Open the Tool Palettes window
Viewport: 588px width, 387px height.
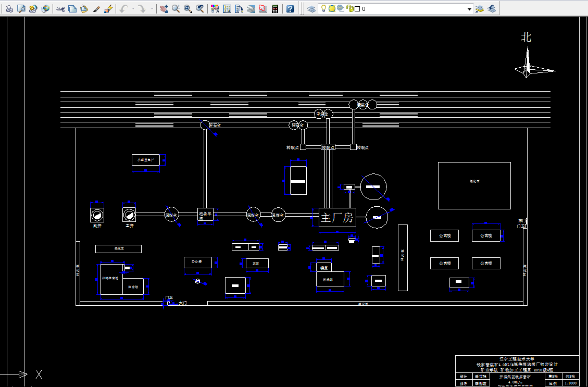pyautogui.click(x=239, y=9)
